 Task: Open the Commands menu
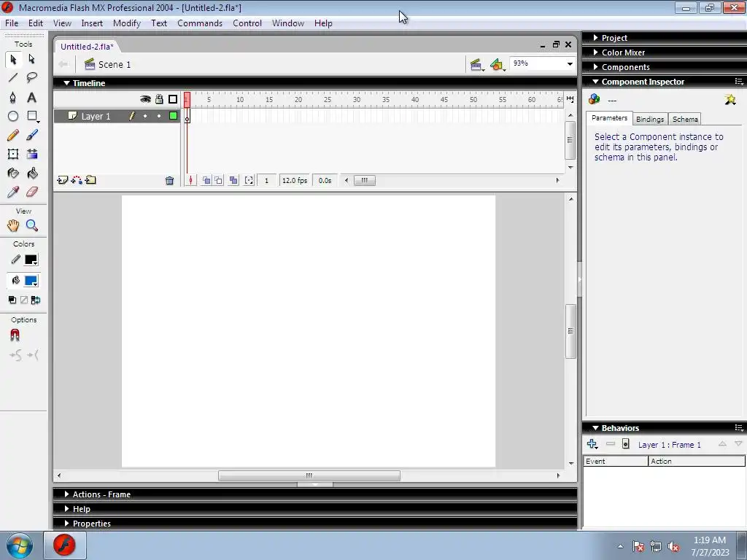pyautogui.click(x=200, y=23)
